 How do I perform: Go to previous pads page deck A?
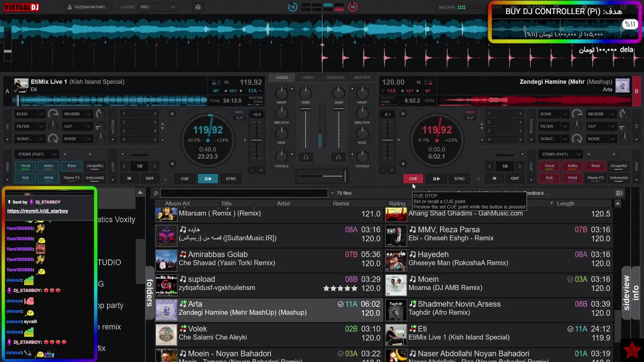click(x=64, y=154)
